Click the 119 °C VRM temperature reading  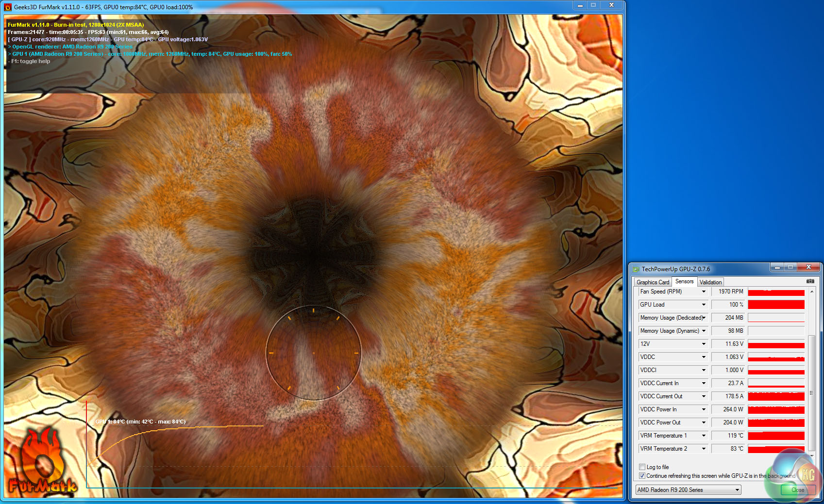pyautogui.click(x=728, y=436)
